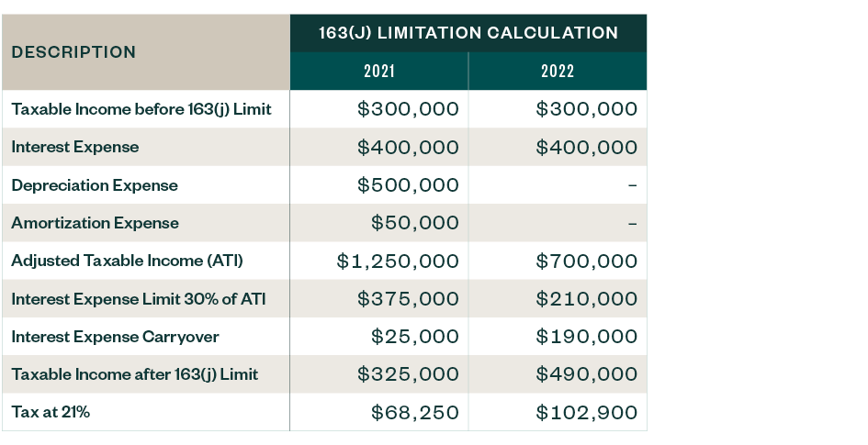Select the 2021 column header
The width and height of the screenshot is (868, 445).
[x=379, y=72]
